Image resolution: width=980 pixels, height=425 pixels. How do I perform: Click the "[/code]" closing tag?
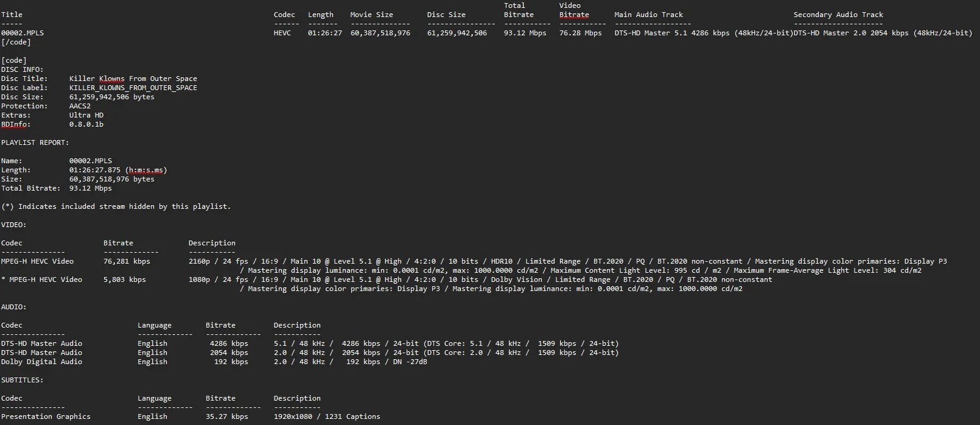[16, 42]
